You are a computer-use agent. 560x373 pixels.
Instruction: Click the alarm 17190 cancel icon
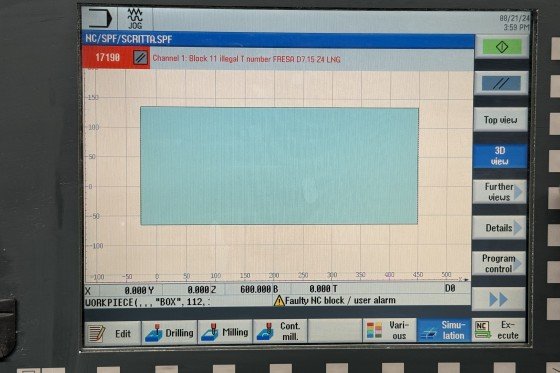pyautogui.click(x=140, y=58)
